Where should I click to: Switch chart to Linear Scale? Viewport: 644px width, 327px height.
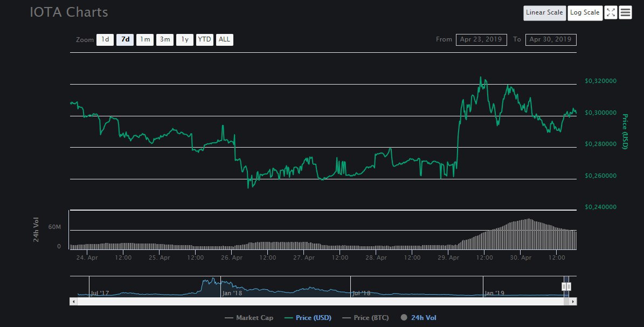coord(544,13)
